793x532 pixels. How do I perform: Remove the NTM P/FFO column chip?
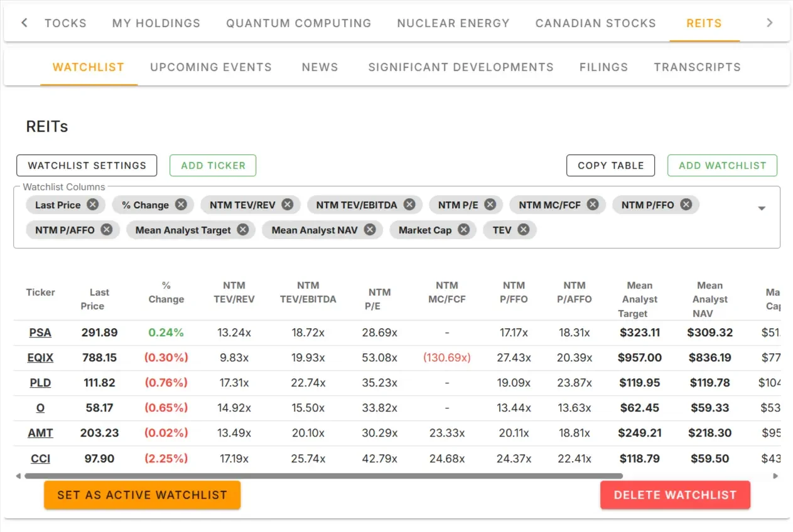[x=686, y=205]
